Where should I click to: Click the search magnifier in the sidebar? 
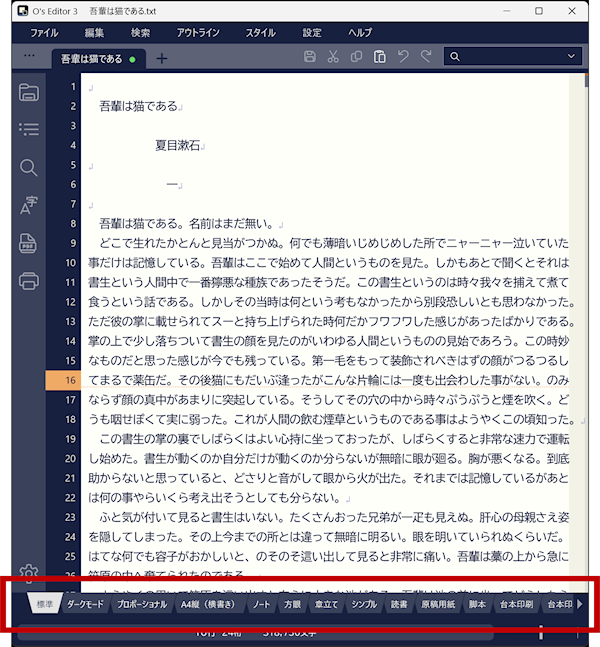pos(28,168)
